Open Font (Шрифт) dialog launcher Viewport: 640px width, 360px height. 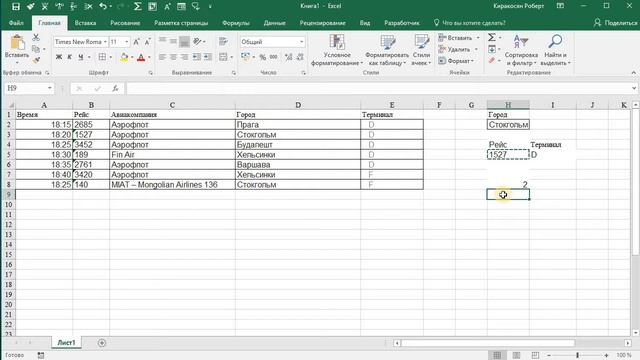point(151,73)
